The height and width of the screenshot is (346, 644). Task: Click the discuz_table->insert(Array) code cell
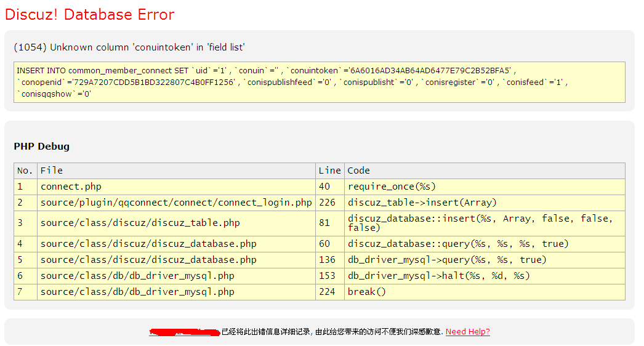tap(422, 203)
